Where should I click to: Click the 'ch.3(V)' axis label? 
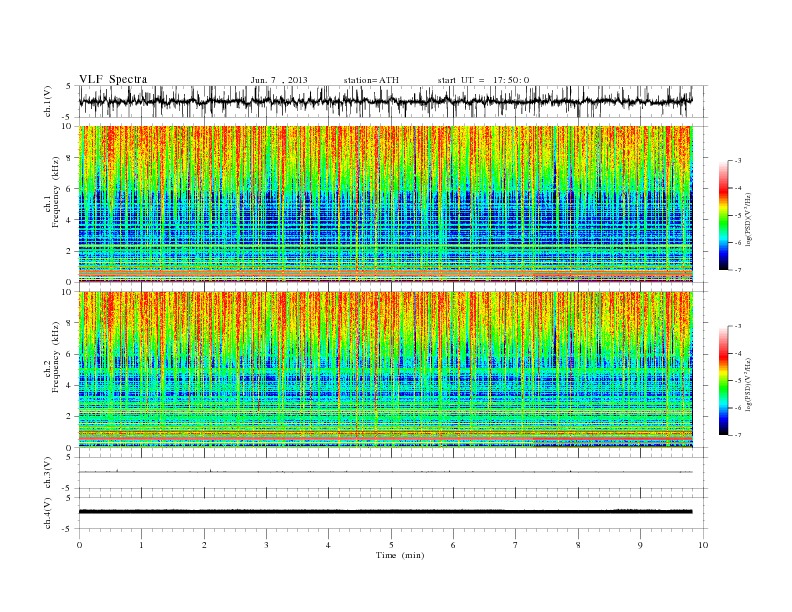click(48, 473)
